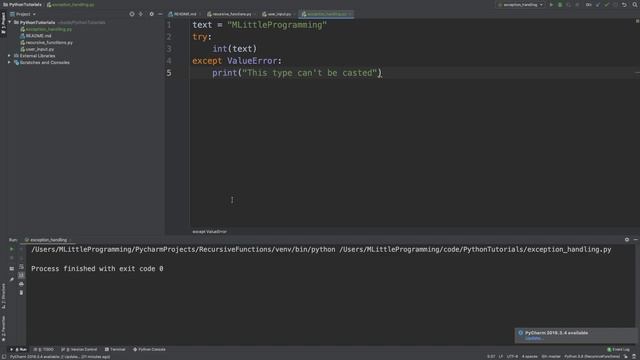This screenshot has width=640, height=360.
Task: Start debugging with the green bug icon
Action: click(x=560, y=5)
